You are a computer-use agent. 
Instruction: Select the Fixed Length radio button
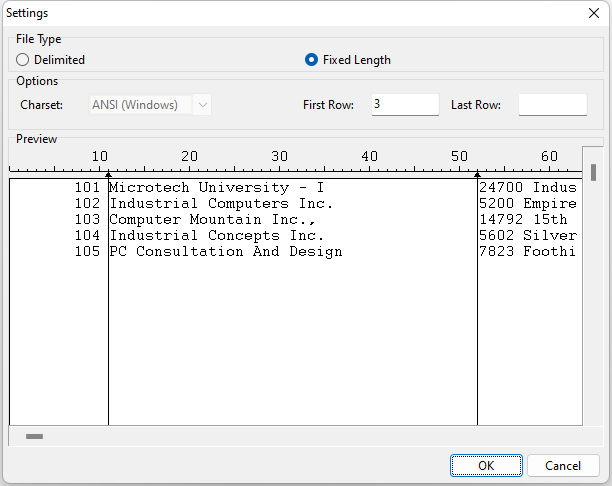coord(311,60)
